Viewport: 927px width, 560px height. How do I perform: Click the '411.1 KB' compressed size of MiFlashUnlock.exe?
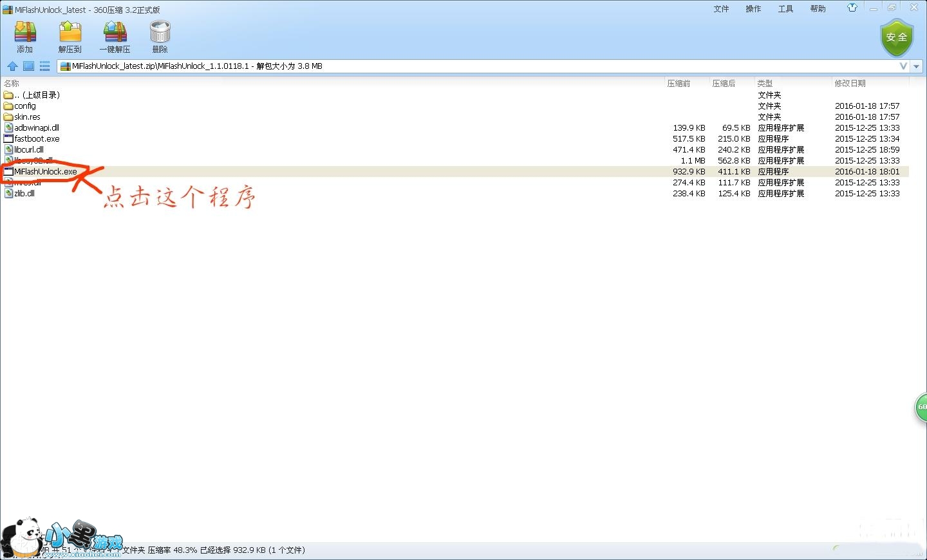coord(734,172)
